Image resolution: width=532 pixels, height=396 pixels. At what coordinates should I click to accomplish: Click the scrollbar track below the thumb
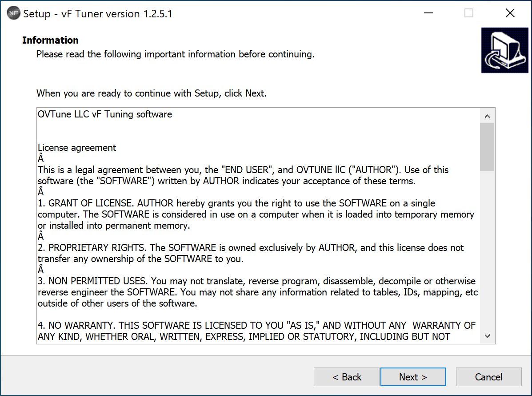487,250
